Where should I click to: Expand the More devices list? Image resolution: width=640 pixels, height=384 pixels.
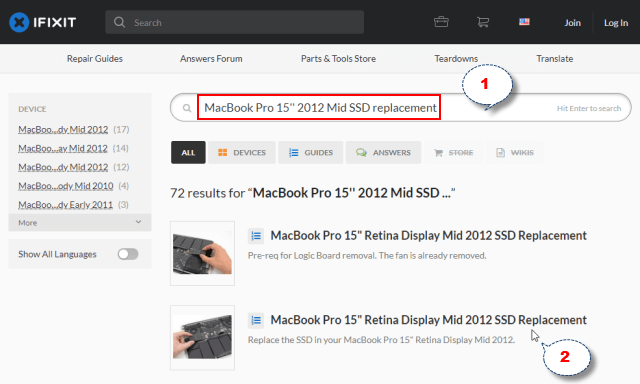click(80, 222)
